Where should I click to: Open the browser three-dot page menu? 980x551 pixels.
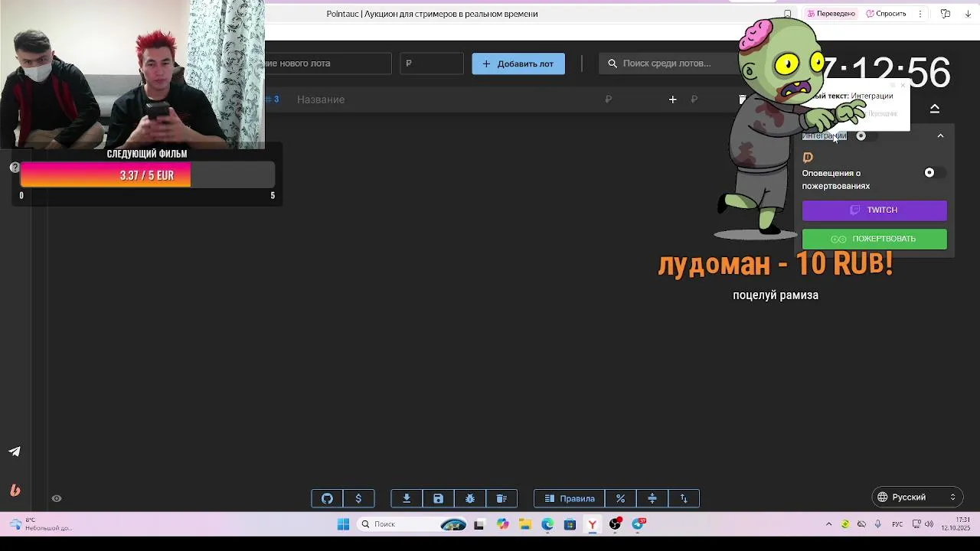[x=920, y=14]
